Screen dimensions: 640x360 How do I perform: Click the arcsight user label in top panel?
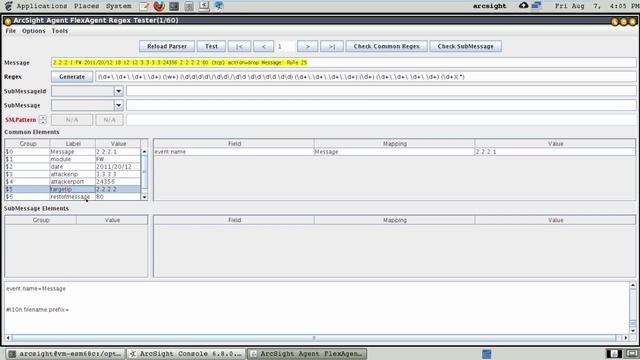click(x=489, y=6)
